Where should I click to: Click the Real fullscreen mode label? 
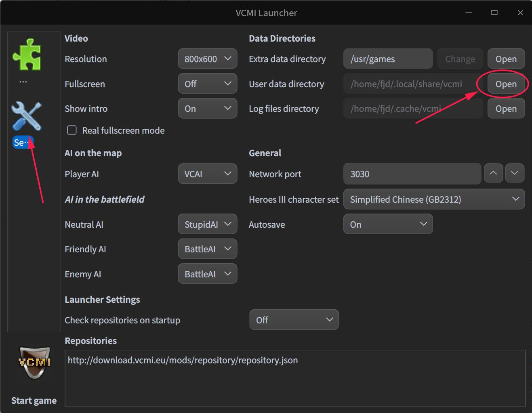tap(124, 130)
